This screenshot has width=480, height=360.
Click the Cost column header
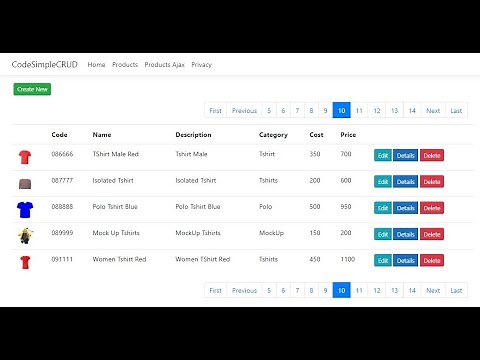(316, 135)
